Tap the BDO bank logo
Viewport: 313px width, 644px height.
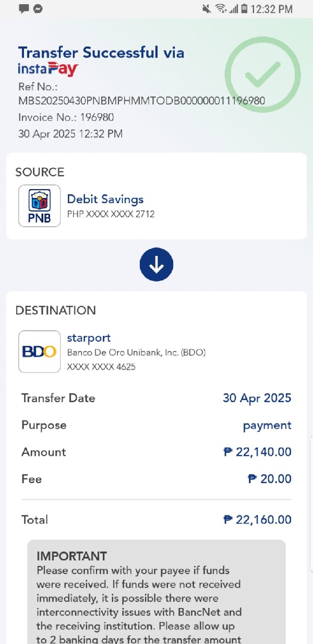pyautogui.click(x=39, y=352)
